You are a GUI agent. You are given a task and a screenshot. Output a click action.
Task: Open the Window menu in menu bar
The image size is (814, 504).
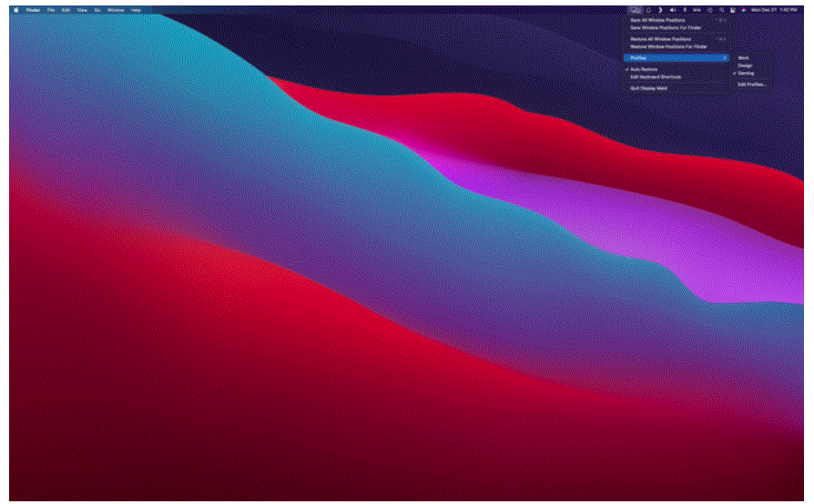[116, 10]
